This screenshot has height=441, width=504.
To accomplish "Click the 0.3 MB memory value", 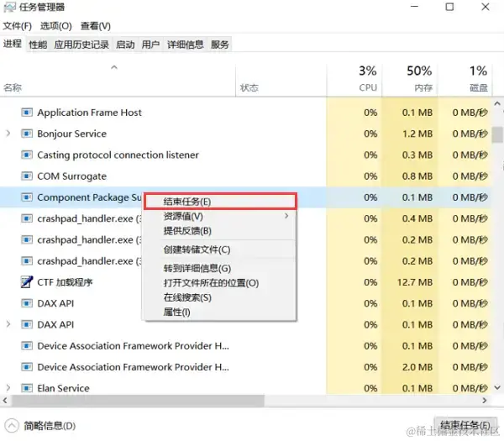I will (x=417, y=155).
